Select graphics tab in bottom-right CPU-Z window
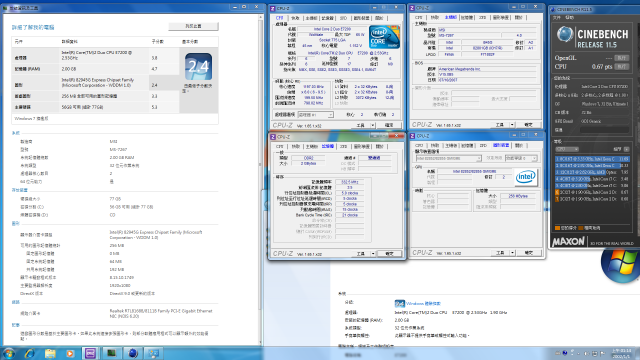The image size is (640, 360). pyautogui.click(x=501, y=145)
